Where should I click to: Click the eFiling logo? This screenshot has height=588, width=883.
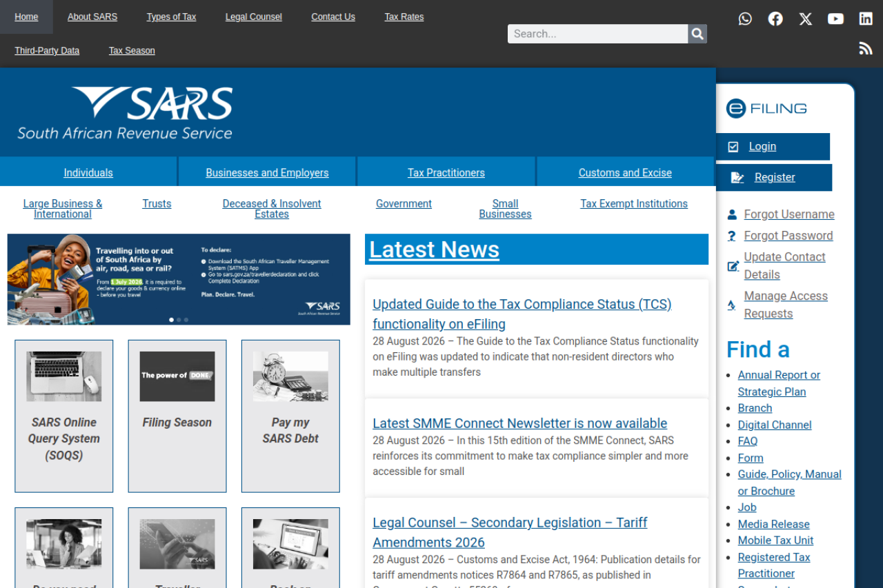(766, 108)
